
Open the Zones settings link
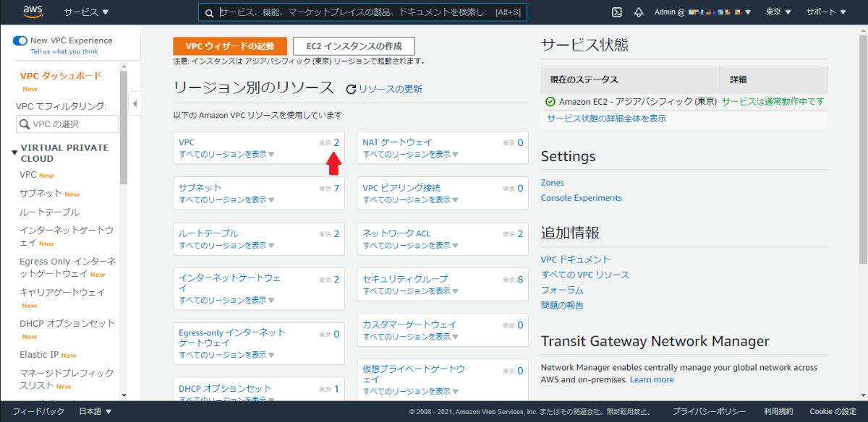tap(553, 183)
